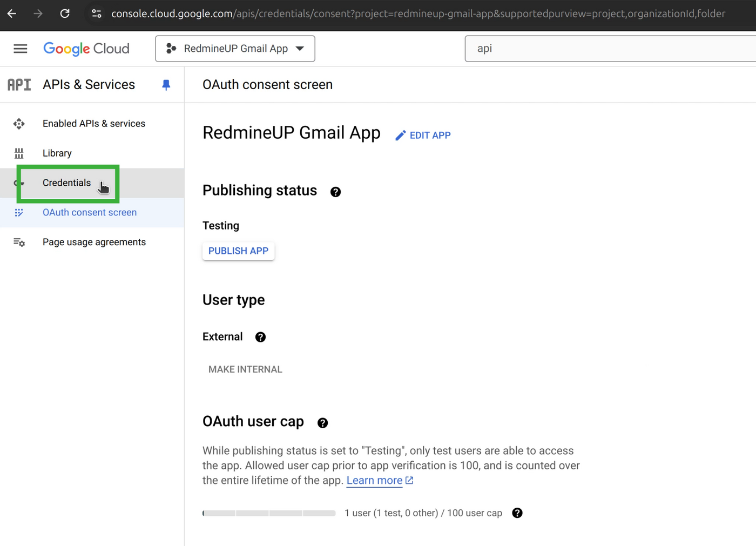756x546 pixels.
Task: Click the Google Cloud logo
Action: point(86,49)
